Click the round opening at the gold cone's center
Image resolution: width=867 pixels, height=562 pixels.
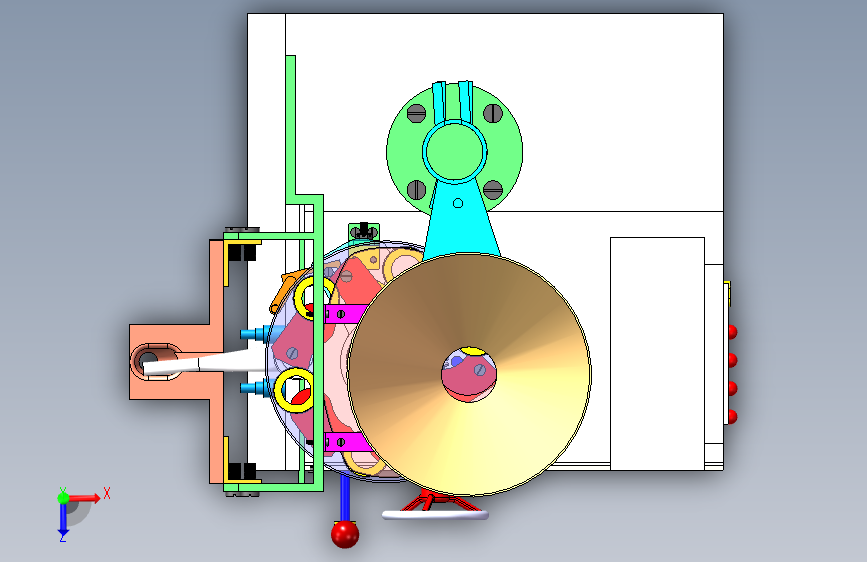coord(469,375)
